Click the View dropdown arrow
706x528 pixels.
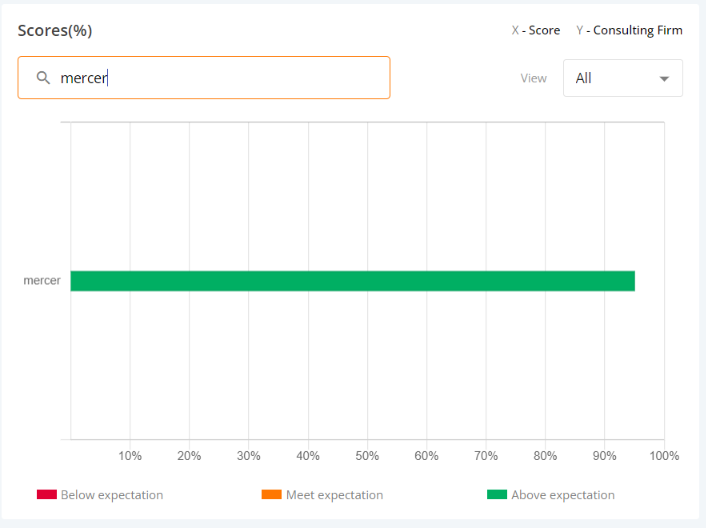(x=664, y=79)
